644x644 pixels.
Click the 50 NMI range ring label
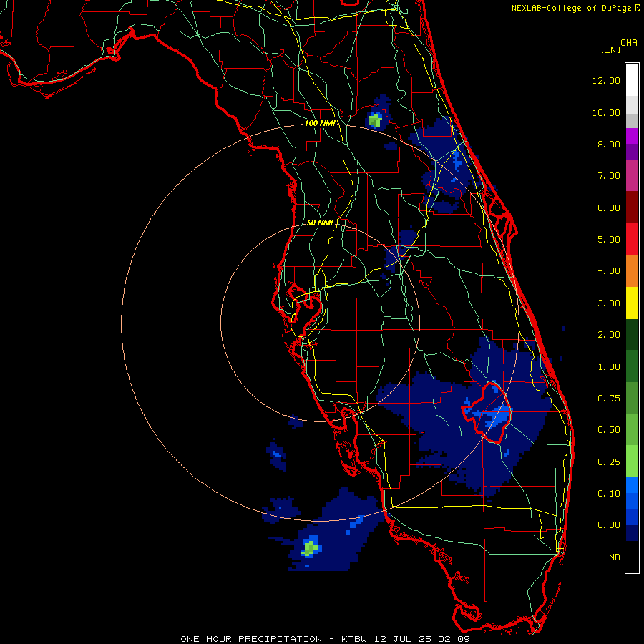(x=320, y=223)
